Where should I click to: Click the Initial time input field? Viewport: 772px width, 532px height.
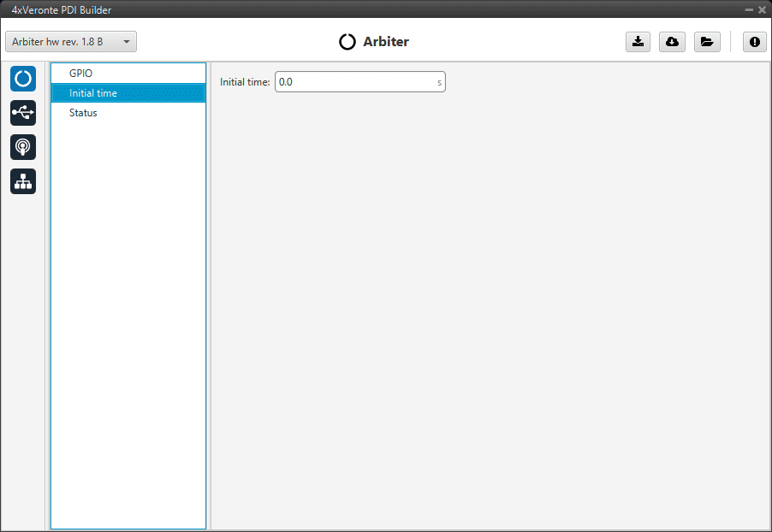pyautogui.click(x=360, y=82)
